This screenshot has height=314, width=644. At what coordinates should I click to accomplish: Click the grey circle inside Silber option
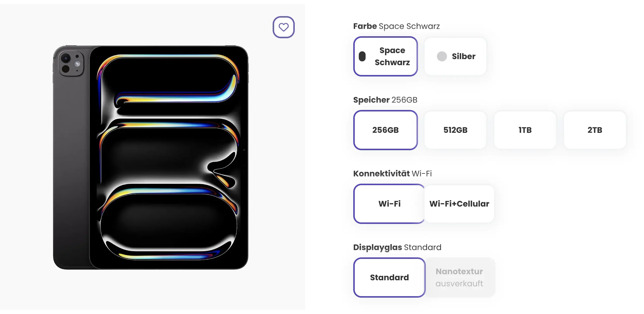pos(441,56)
